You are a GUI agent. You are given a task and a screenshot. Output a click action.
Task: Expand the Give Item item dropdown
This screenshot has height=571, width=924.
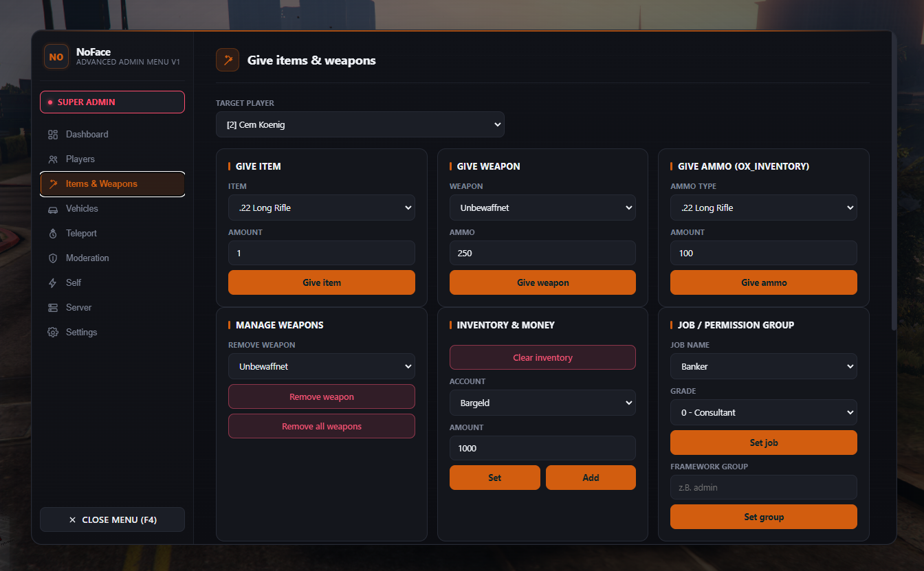pyautogui.click(x=322, y=208)
